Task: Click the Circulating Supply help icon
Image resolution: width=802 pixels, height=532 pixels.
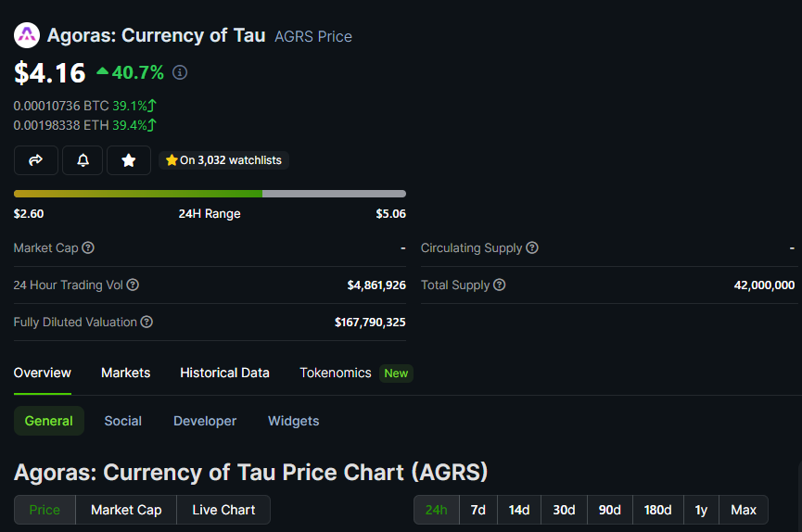Action: click(x=532, y=247)
